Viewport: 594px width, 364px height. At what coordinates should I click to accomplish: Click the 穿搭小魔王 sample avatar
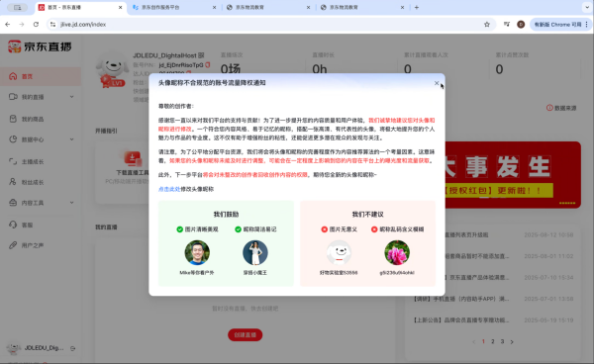click(x=255, y=253)
